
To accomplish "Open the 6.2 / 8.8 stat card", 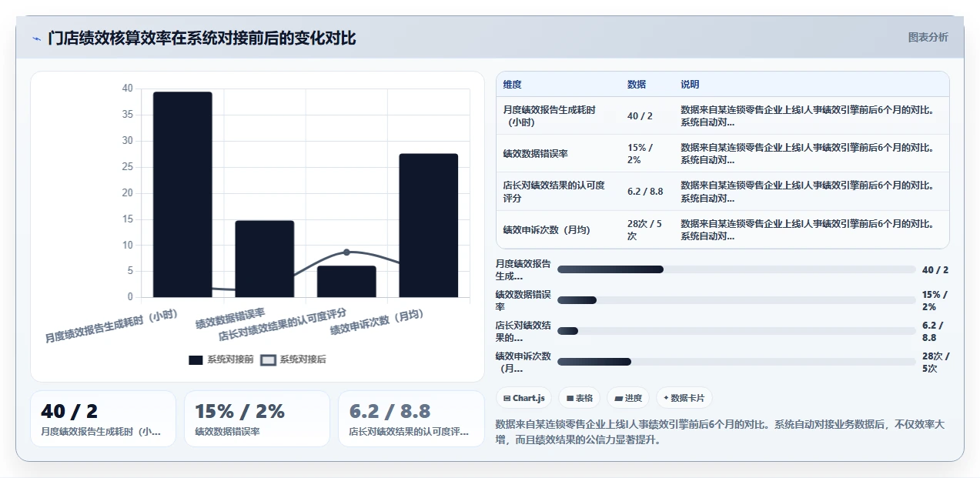I will 411,419.
